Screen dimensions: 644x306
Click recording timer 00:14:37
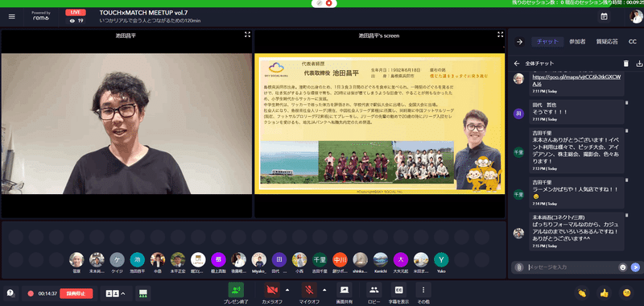point(47,293)
